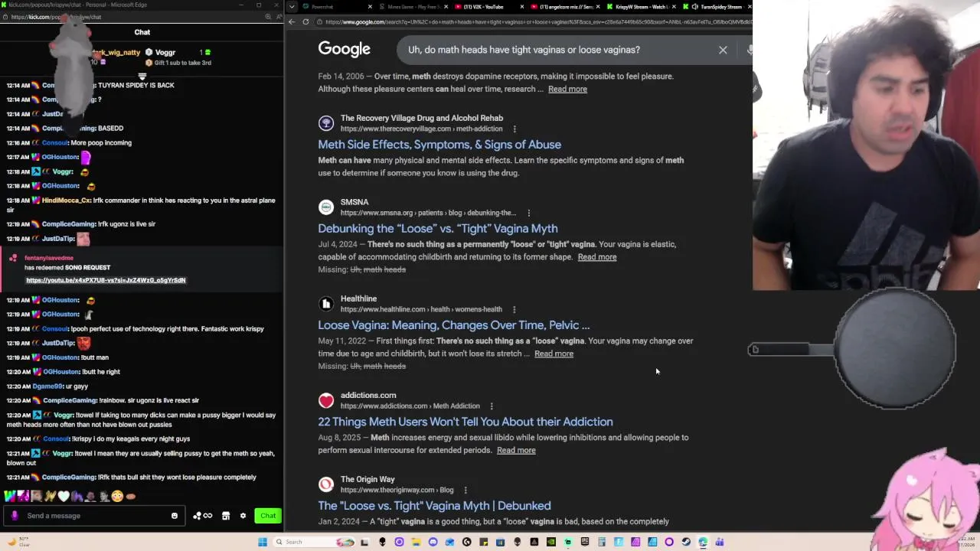Open more options for The Origin Way result
980x551 pixels.
point(465,491)
